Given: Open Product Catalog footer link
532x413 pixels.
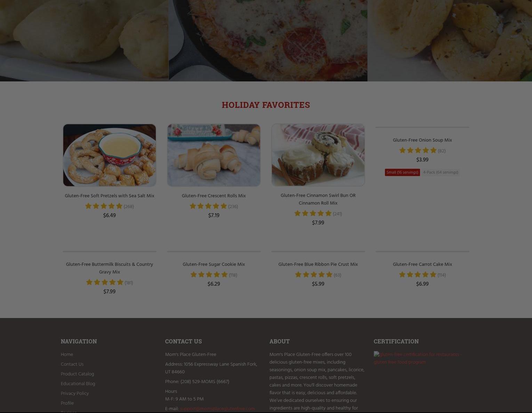Looking at the screenshot, I should tap(77, 374).
